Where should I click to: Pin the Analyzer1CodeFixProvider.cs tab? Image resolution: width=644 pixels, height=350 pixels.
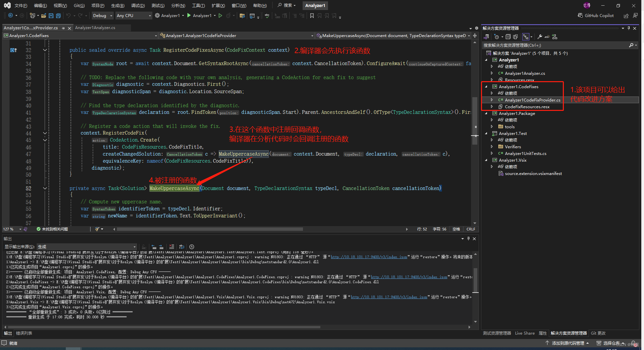pyautogui.click(x=63, y=28)
